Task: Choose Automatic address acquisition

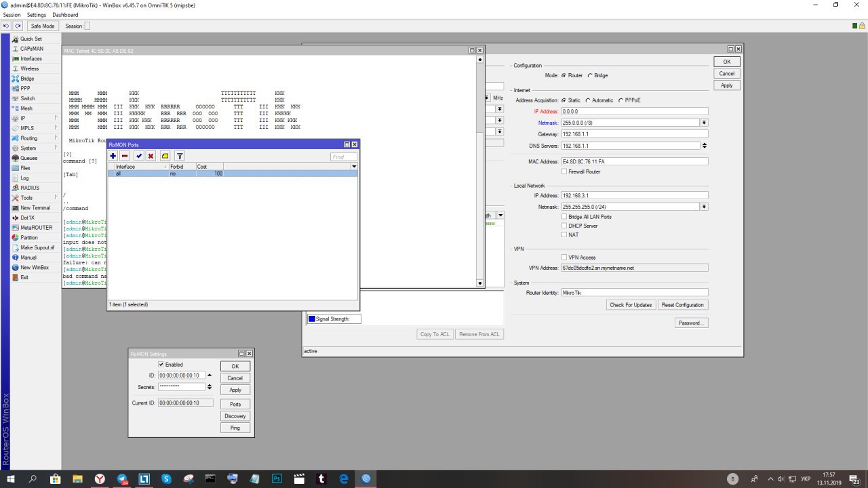Action: click(589, 100)
